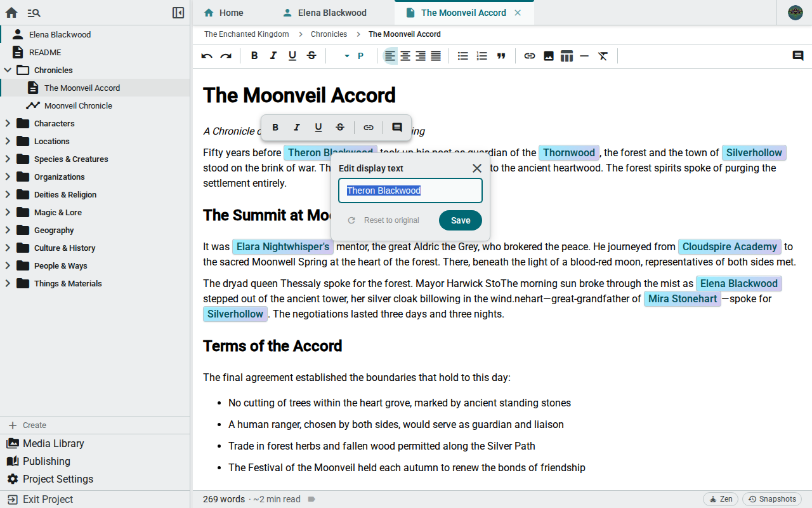Reset display text to original
This screenshot has width=812, height=508.
[x=384, y=220]
